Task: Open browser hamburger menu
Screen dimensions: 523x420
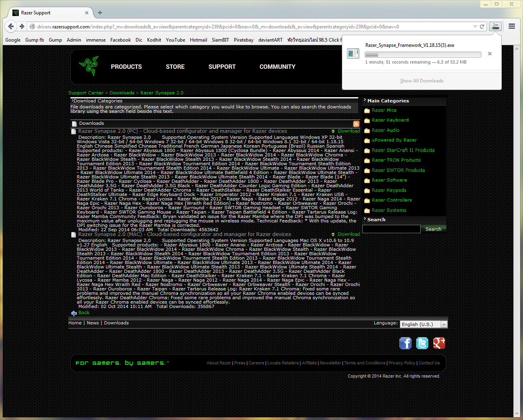Action: point(512,26)
